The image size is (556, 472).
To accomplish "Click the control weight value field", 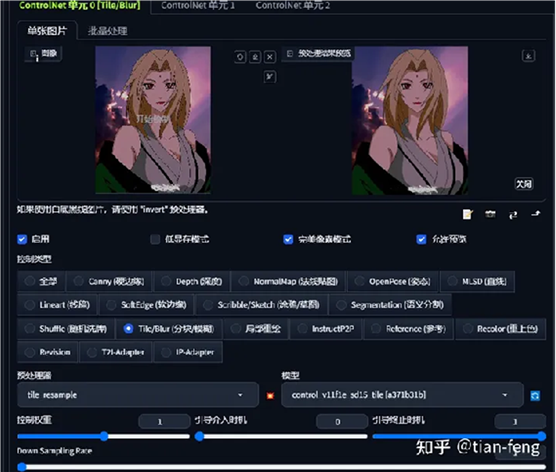I will click(164, 422).
